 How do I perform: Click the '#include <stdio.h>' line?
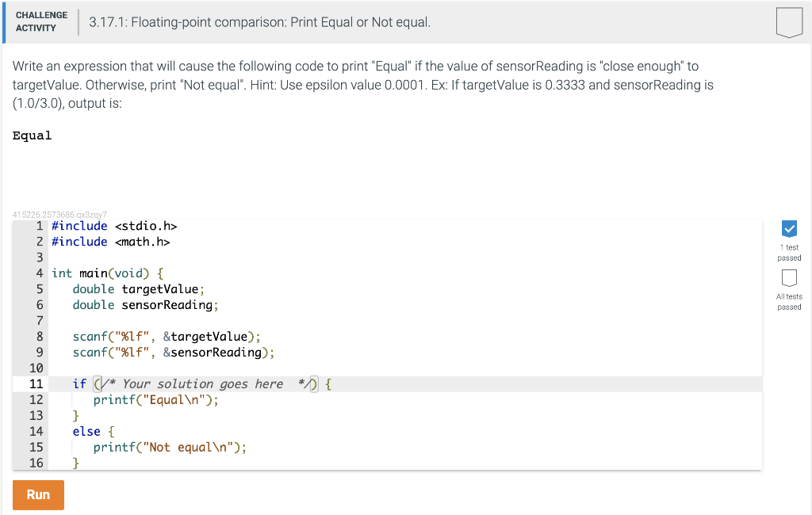[114, 226]
